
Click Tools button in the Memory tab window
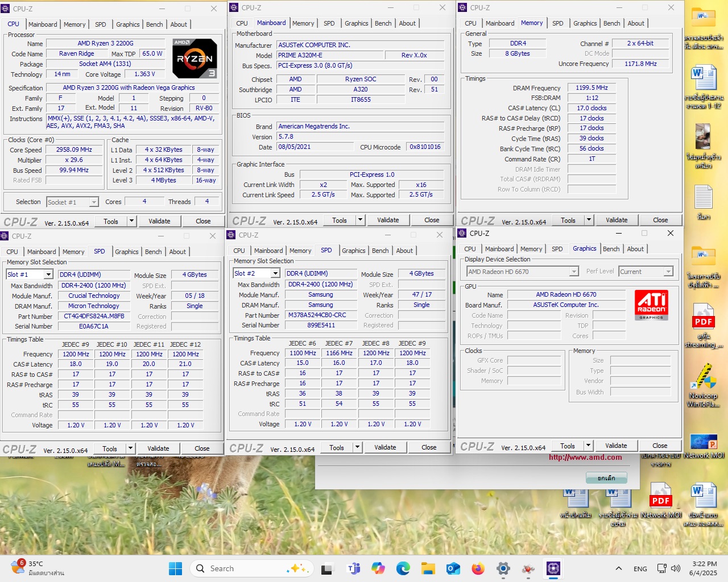tap(568, 220)
